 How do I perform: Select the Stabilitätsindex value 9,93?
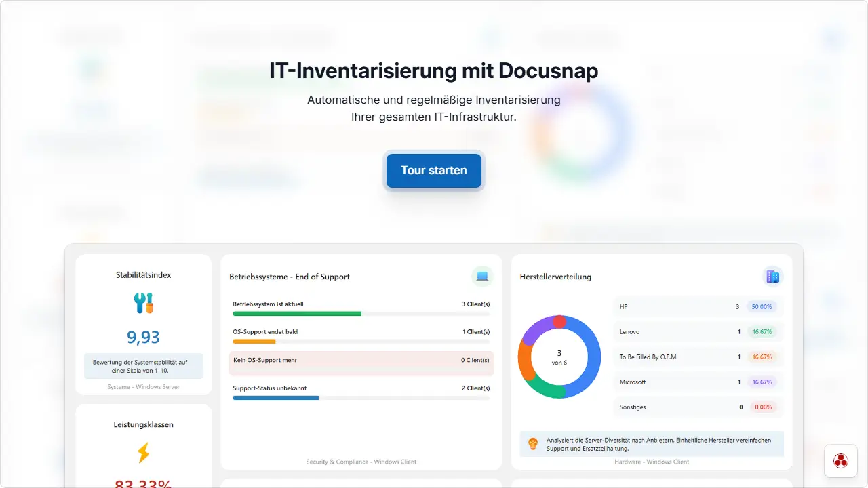click(x=144, y=337)
